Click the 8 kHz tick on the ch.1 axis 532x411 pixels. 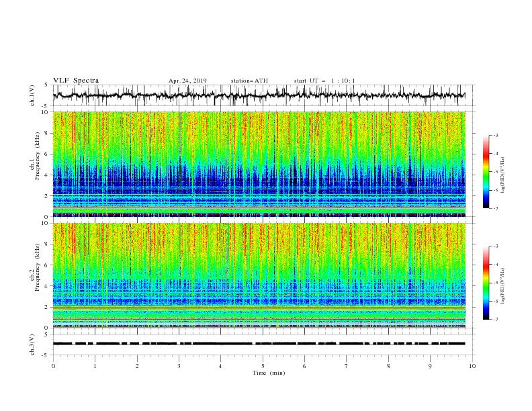point(47,133)
